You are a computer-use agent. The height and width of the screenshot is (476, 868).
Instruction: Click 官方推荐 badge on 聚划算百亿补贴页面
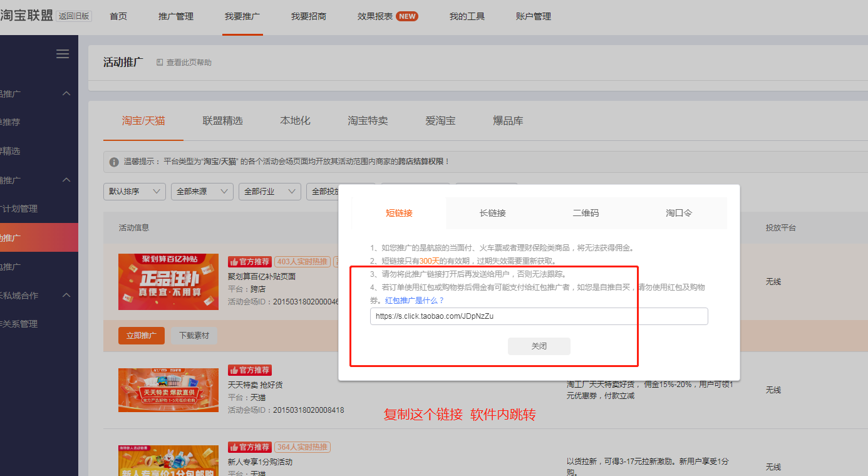coord(249,262)
